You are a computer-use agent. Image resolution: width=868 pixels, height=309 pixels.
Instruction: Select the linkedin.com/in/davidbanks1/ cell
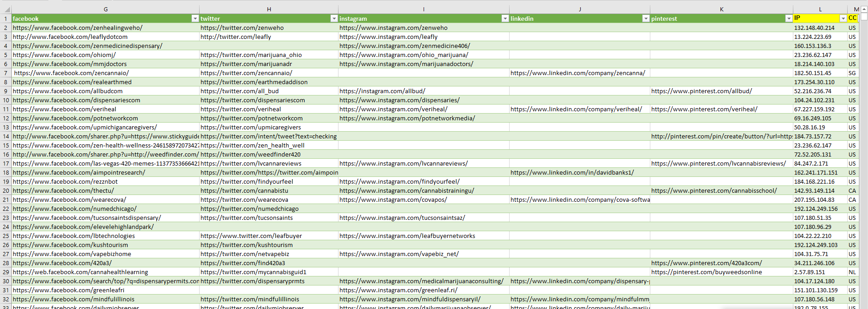tap(580, 172)
